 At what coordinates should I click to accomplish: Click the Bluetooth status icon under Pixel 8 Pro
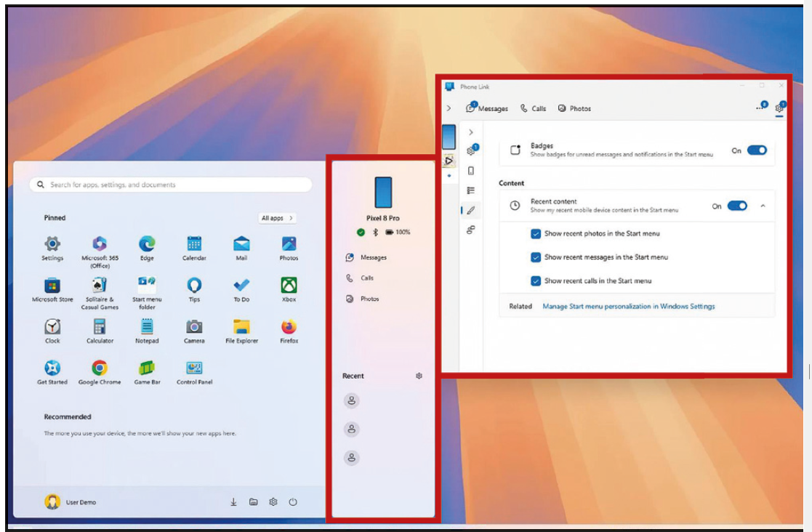(x=375, y=232)
